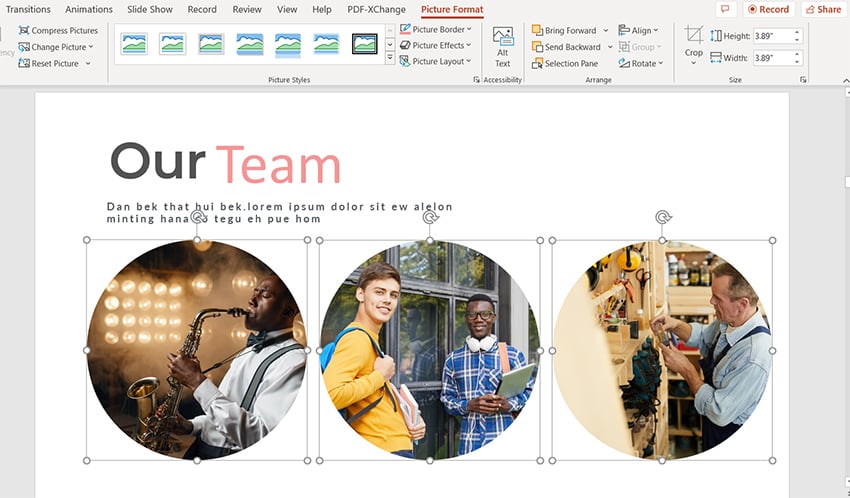850x498 pixels.
Task: Open the Animations tab
Action: click(x=89, y=10)
